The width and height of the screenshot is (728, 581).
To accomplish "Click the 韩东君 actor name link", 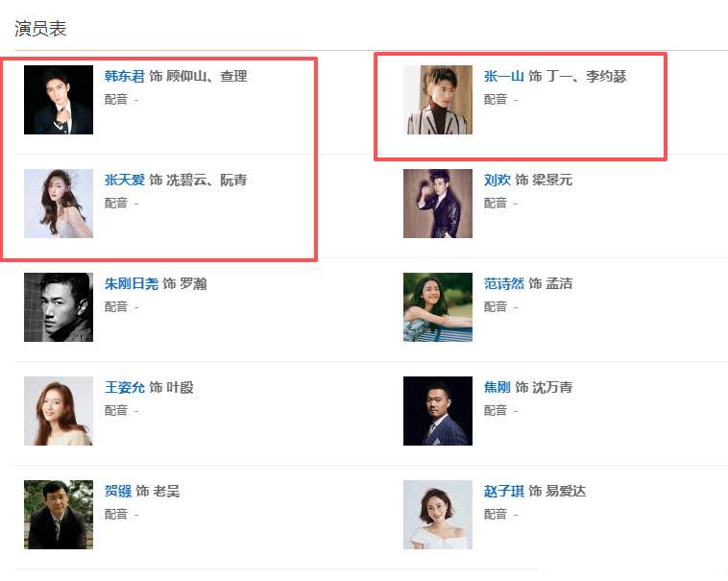I will click(124, 77).
